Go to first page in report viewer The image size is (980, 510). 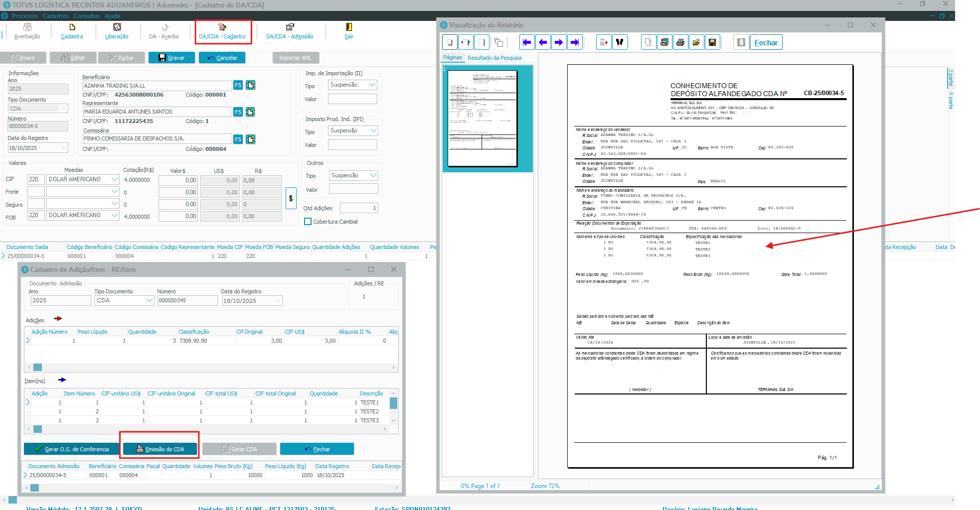click(527, 42)
